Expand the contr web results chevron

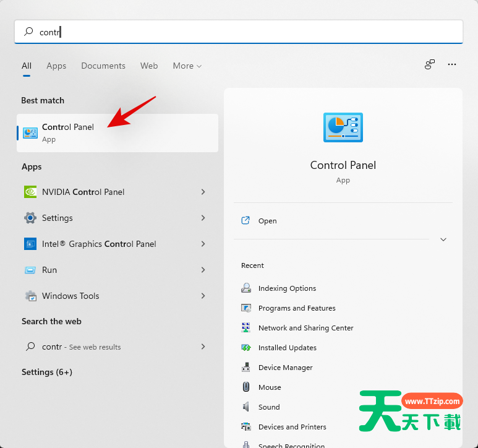(x=203, y=347)
